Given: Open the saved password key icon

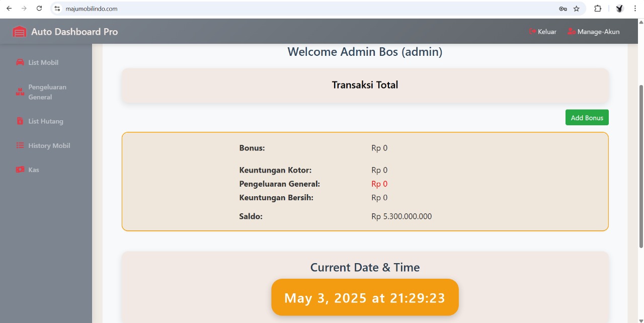Looking at the screenshot, I should 563,9.
